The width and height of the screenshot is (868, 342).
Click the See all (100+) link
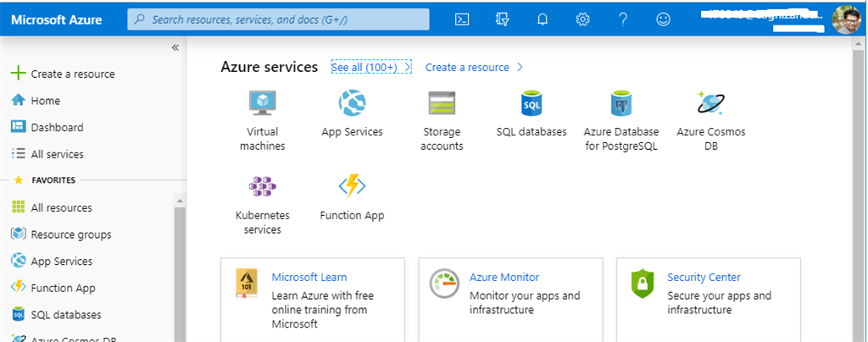[x=371, y=67]
